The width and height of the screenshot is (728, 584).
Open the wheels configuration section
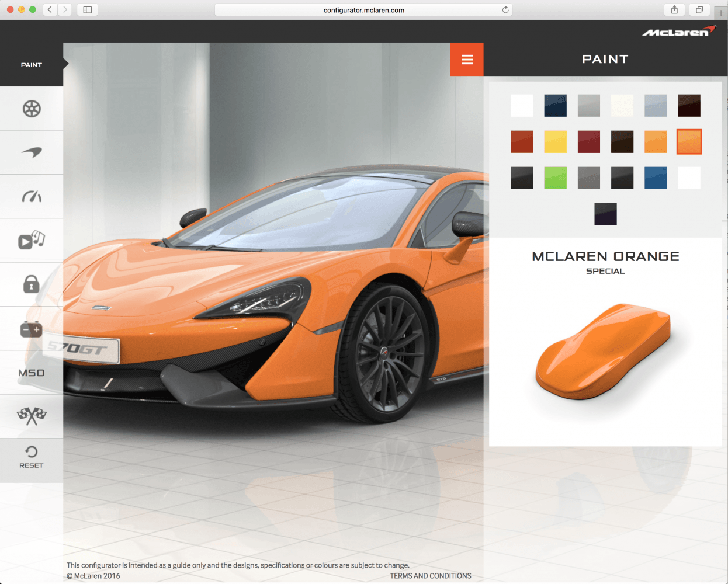(x=32, y=109)
